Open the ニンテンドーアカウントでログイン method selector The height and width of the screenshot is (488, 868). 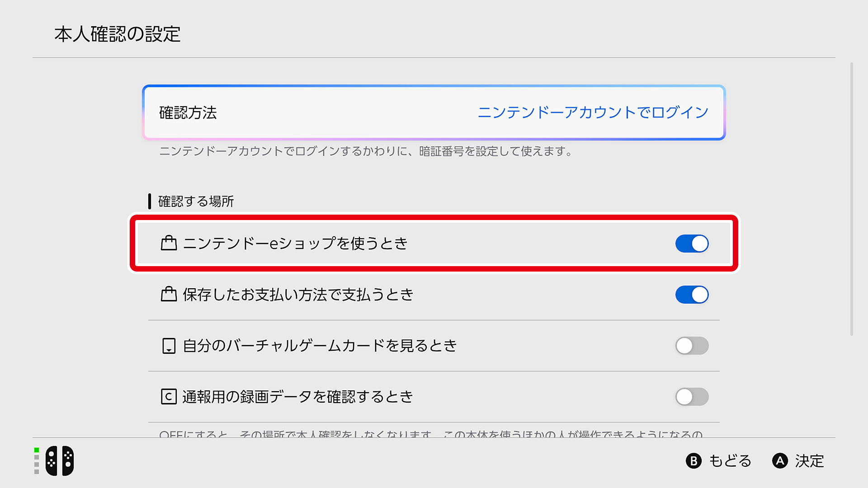[593, 113]
